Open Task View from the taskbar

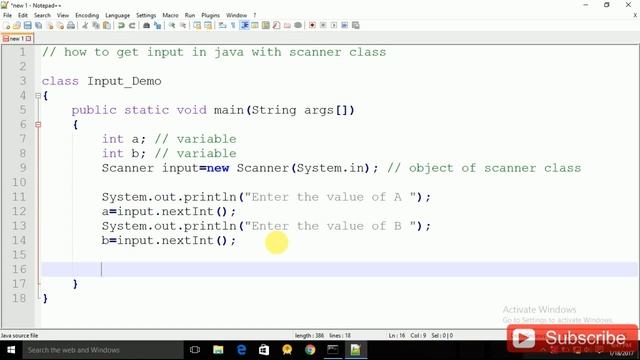pos(195,350)
